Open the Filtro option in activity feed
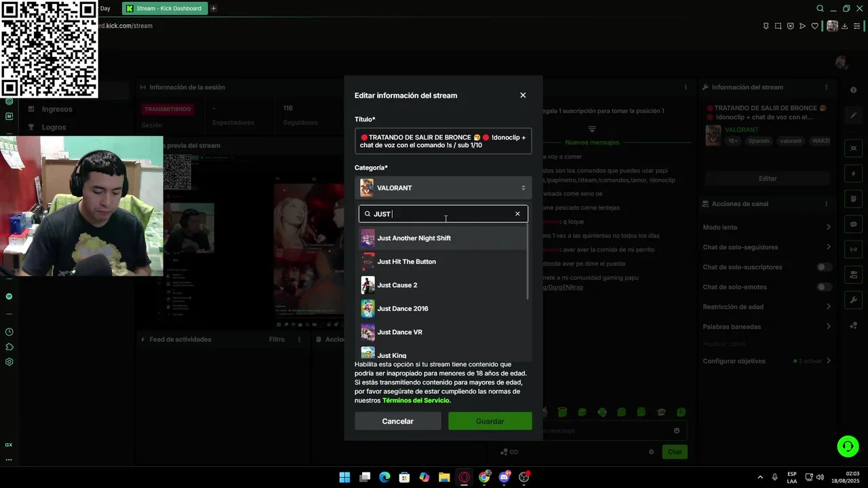The height and width of the screenshot is (488, 868). pyautogui.click(x=277, y=340)
